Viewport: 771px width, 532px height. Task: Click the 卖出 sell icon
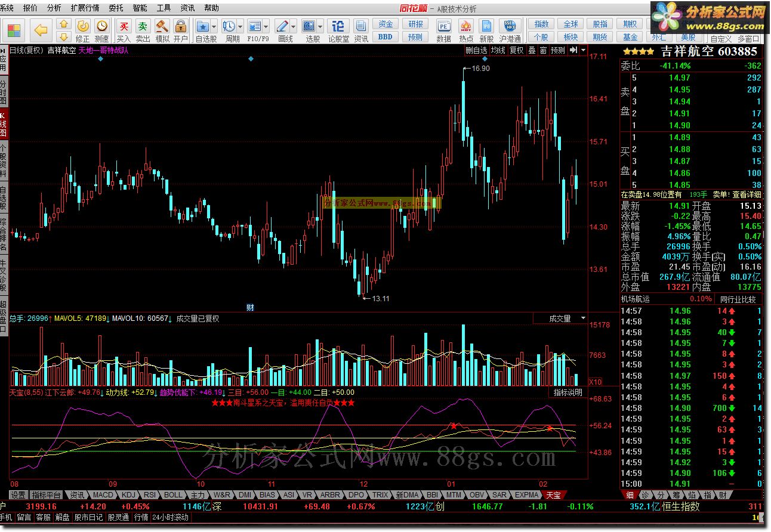click(143, 26)
